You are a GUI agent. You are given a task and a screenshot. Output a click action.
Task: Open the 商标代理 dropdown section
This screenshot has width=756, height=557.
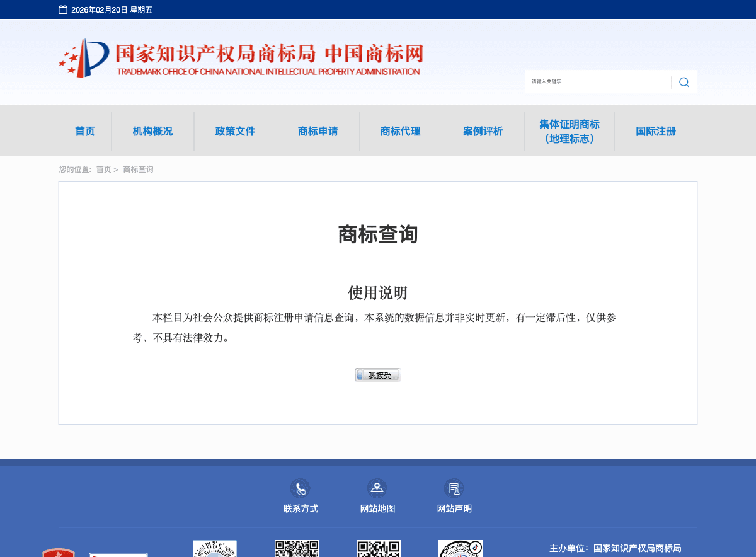(x=400, y=131)
